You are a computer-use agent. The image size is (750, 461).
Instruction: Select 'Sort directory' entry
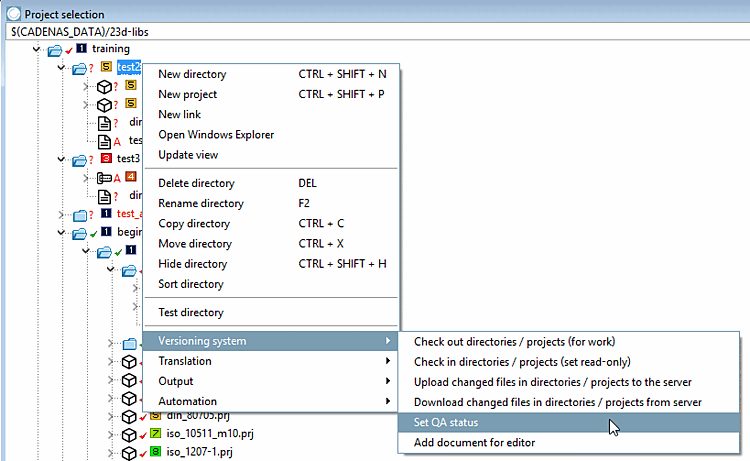(x=271, y=284)
